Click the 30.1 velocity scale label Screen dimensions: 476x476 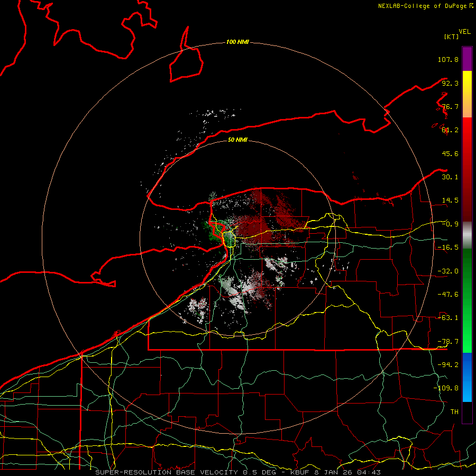pyautogui.click(x=450, y=177)
